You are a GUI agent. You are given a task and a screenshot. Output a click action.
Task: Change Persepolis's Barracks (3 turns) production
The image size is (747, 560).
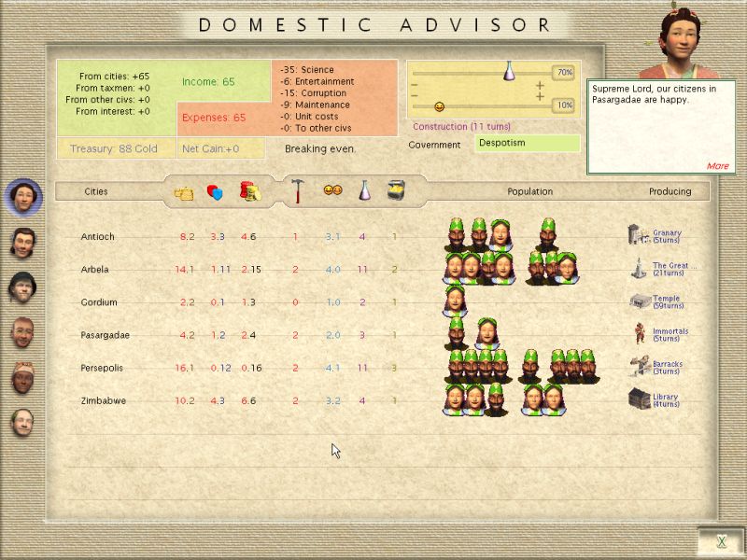668,367
